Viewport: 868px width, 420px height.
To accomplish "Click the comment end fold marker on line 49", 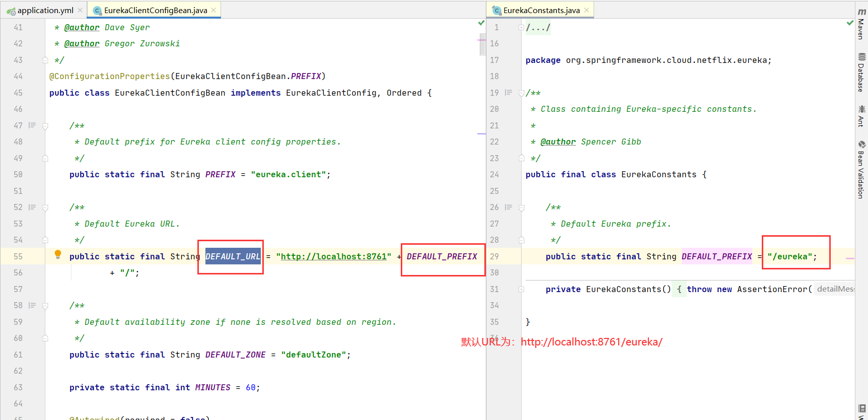I will coord(45,158).
